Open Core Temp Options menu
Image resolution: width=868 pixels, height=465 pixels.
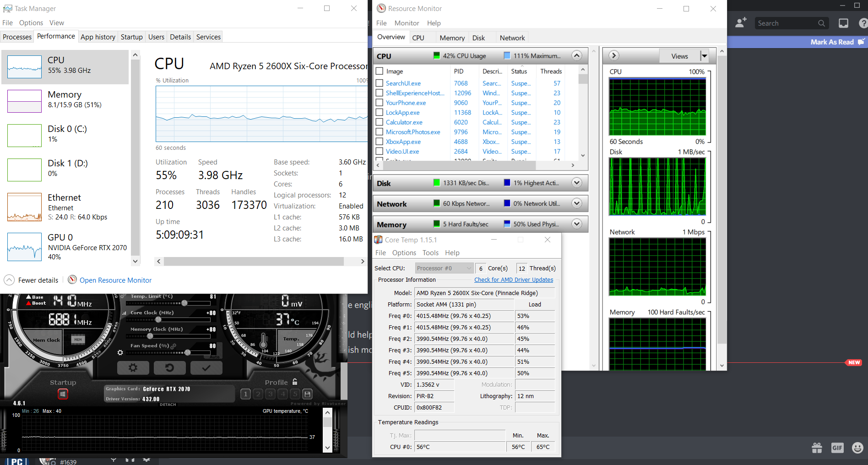[x=404, y=252]
